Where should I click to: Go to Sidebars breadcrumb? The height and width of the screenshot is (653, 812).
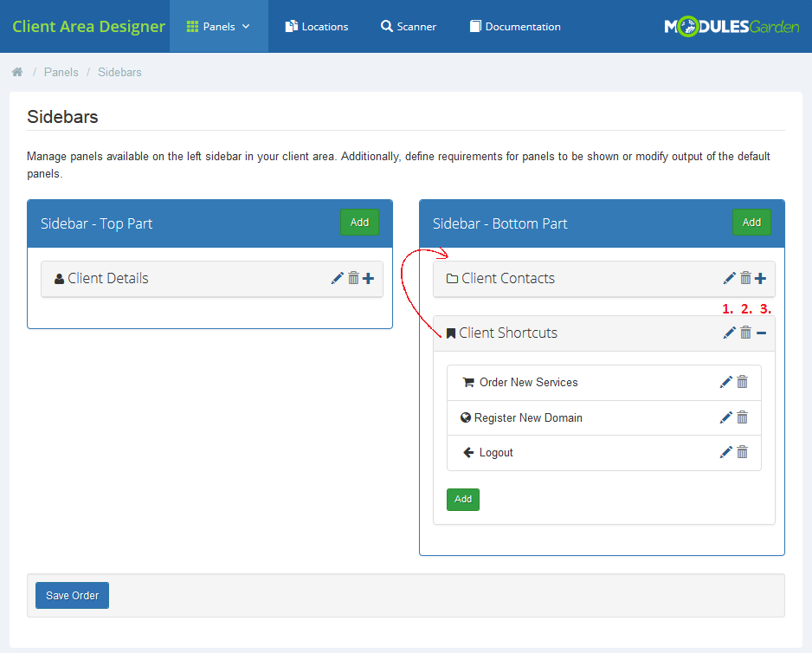pyautogui.click(x=119, y=72)
